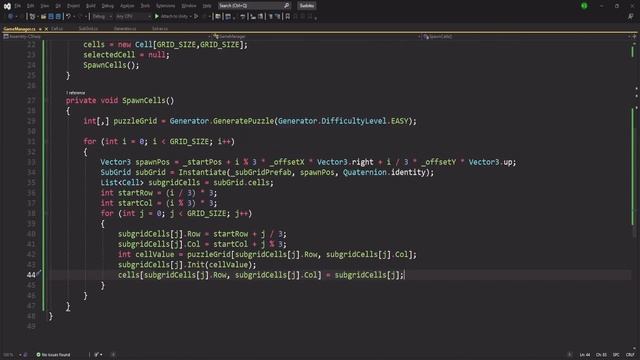Click the 'CRLF' line ending indicator
Screen dimensions: 640x360
[x=630, y=355]
